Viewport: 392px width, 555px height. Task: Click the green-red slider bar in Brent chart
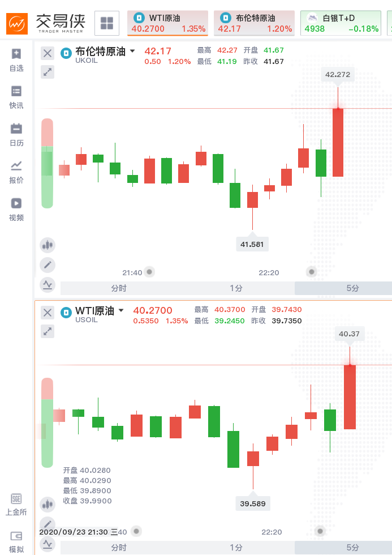(x=48, y=163)
